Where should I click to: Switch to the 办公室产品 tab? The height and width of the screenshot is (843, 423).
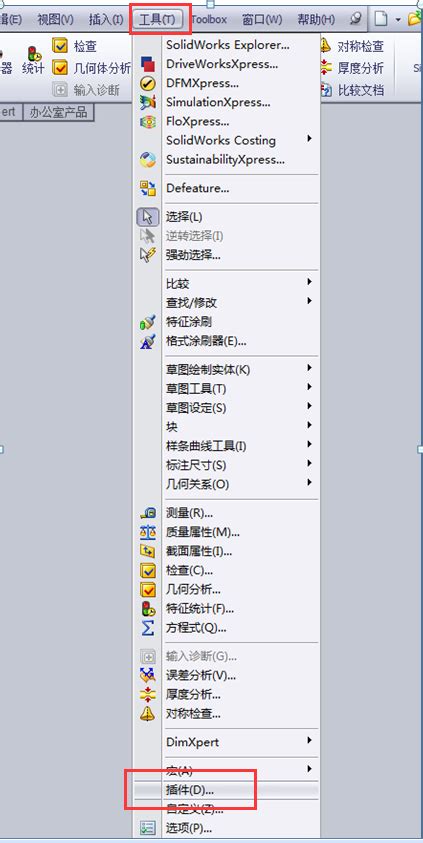(x=58, y=113)
